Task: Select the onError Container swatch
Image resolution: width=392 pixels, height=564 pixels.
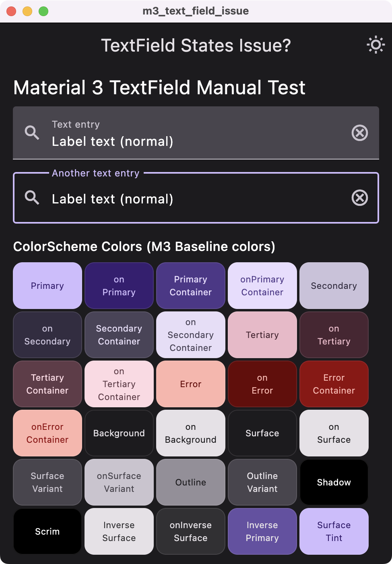Action: coord(47,433)
